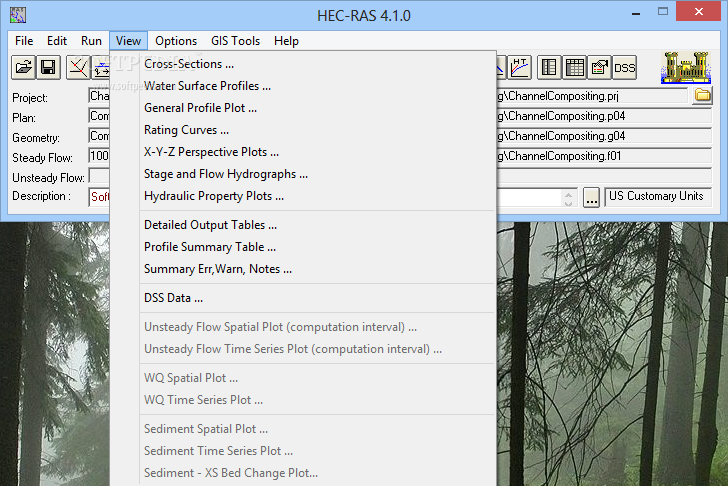This screenshot has height=486, width=728.
Task: Open the steady flow data editor icon
Action: 101,68
